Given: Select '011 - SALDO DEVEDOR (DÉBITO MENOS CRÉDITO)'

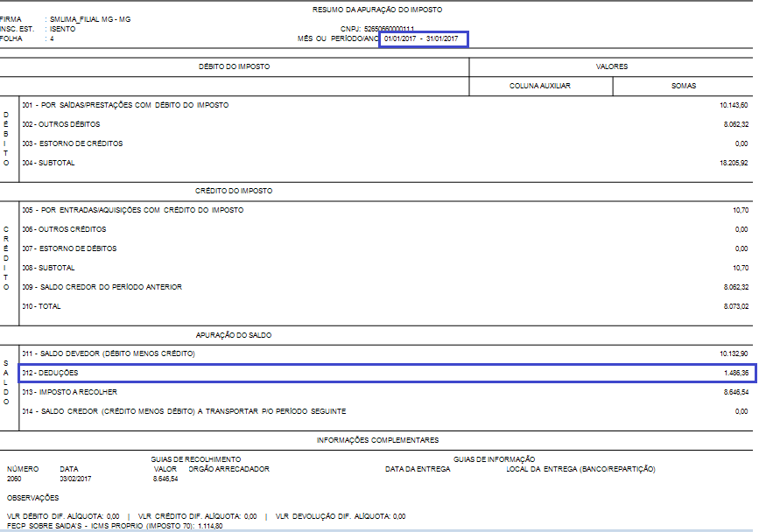Looking at the screenshot, I should click(109, 353).
